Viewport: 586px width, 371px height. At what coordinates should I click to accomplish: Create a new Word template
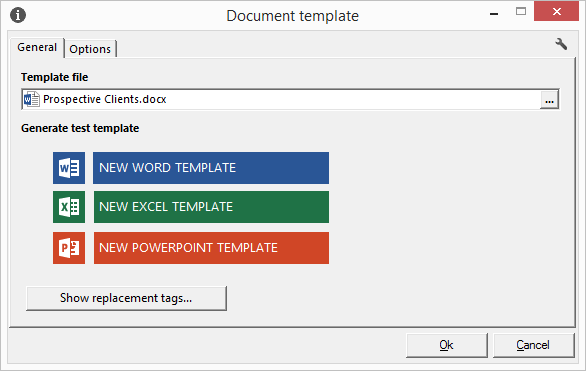point(211,168)
